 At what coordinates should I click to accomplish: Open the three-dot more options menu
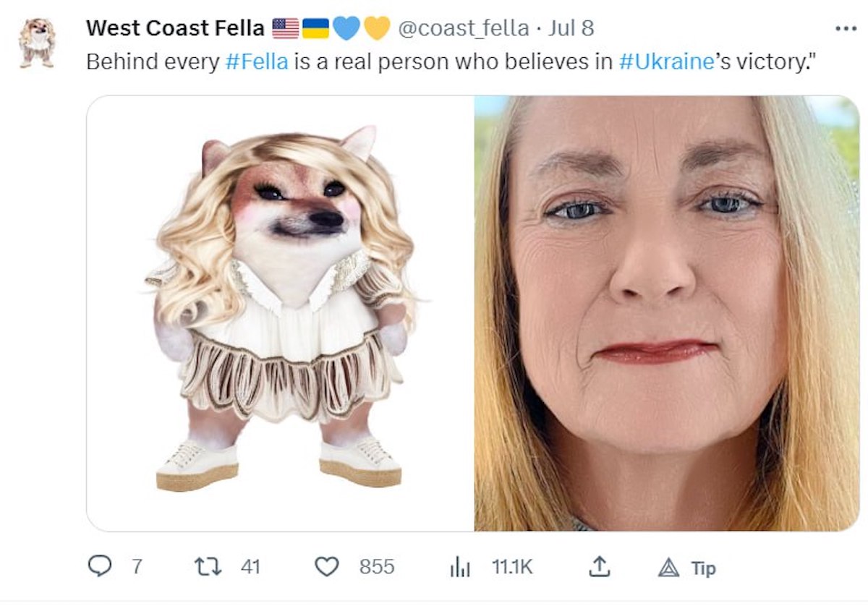845,29
